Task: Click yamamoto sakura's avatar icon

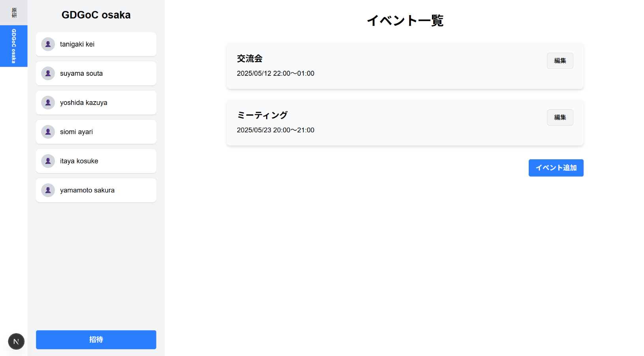Action: 48,190
